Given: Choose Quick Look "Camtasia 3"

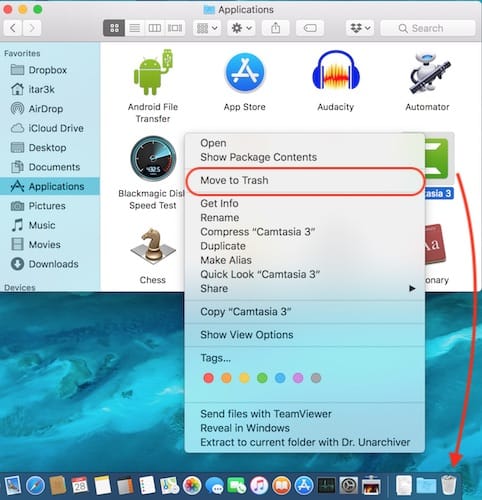Looking at the screenshot, I should pyautogui.click(x=305, y=274).
